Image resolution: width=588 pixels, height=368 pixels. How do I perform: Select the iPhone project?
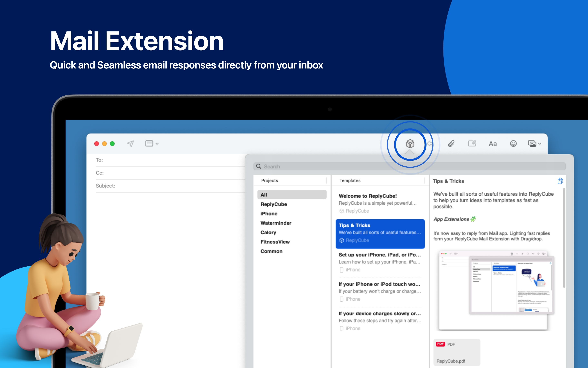[292, 214]
